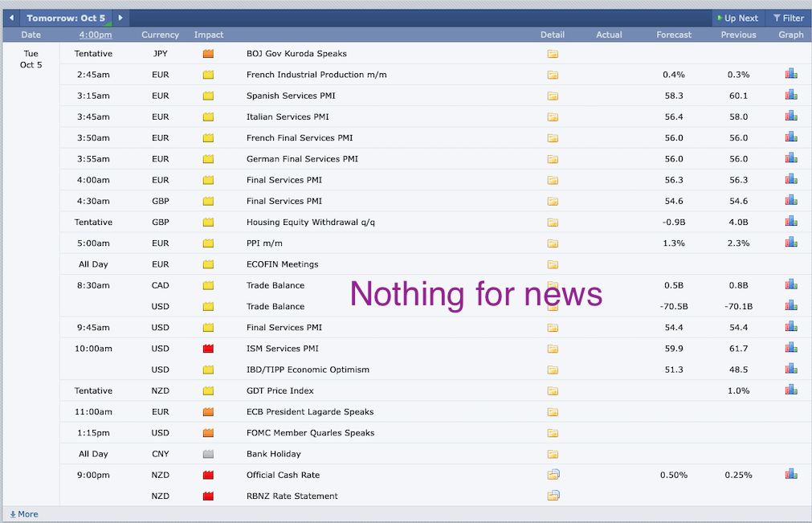Click orange impact icon for BOJ Gov Kuroda Speaks

[208, 53]
